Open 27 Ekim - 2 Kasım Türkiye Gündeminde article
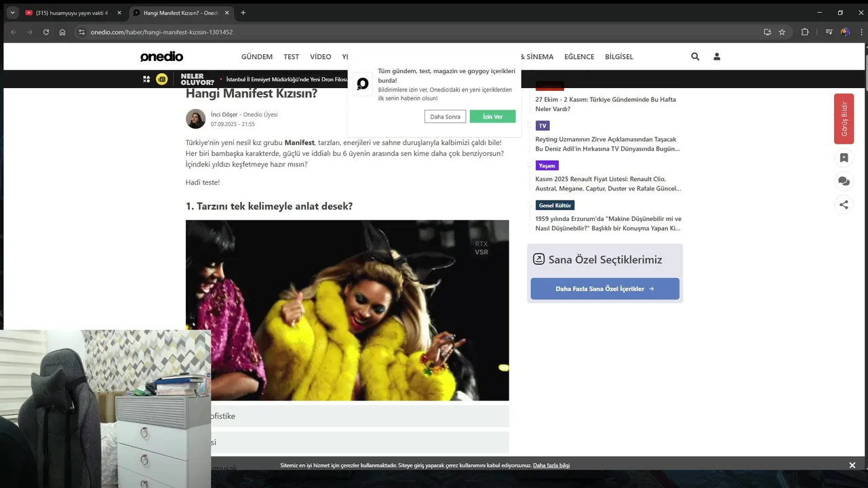The image size is (868, 488). pos(606,104)
